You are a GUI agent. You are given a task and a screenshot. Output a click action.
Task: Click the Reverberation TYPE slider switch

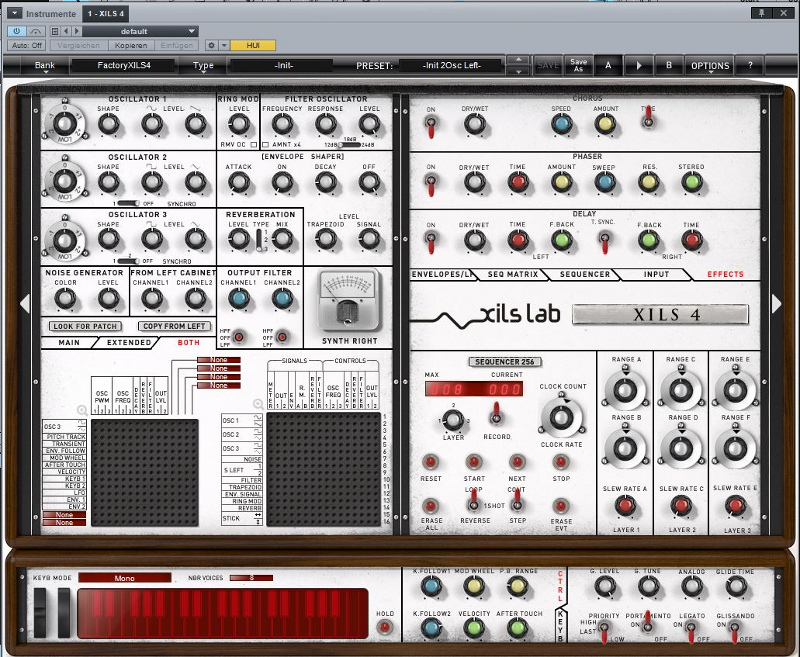pos(259,240)
